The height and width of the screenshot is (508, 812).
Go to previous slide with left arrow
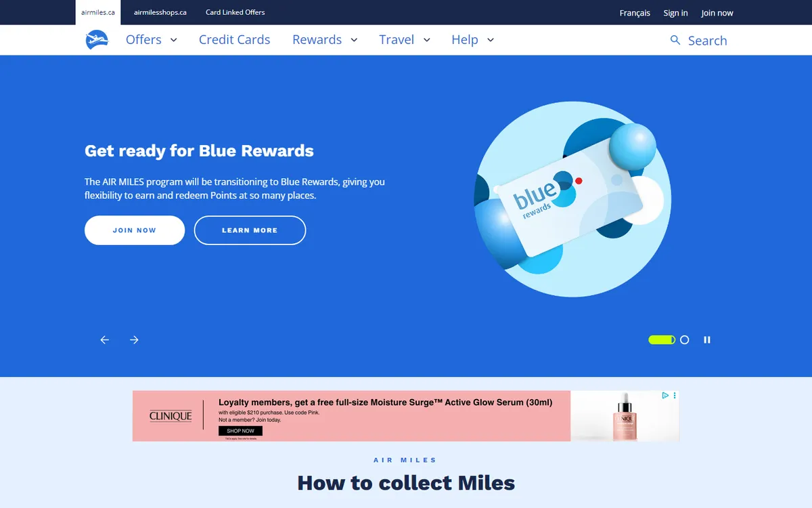click(105, 340)
